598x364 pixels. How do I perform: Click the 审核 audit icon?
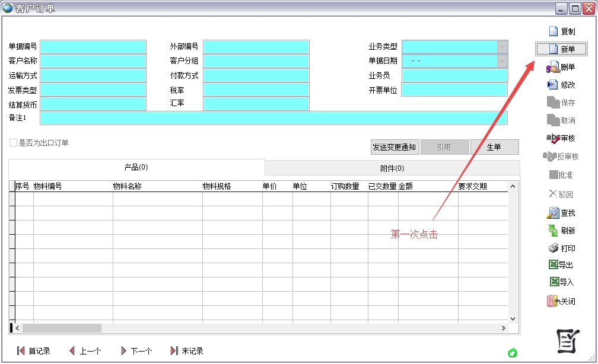click(x=561, y=138)
